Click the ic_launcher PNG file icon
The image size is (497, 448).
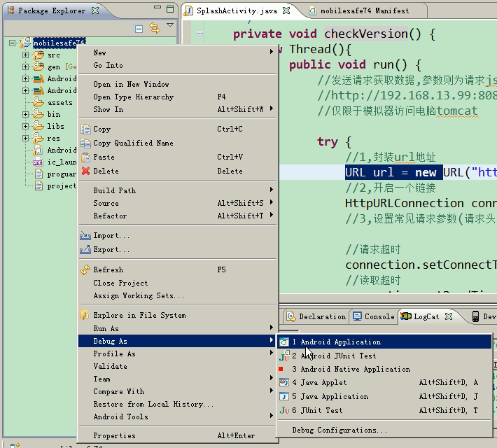click(38, 162)
